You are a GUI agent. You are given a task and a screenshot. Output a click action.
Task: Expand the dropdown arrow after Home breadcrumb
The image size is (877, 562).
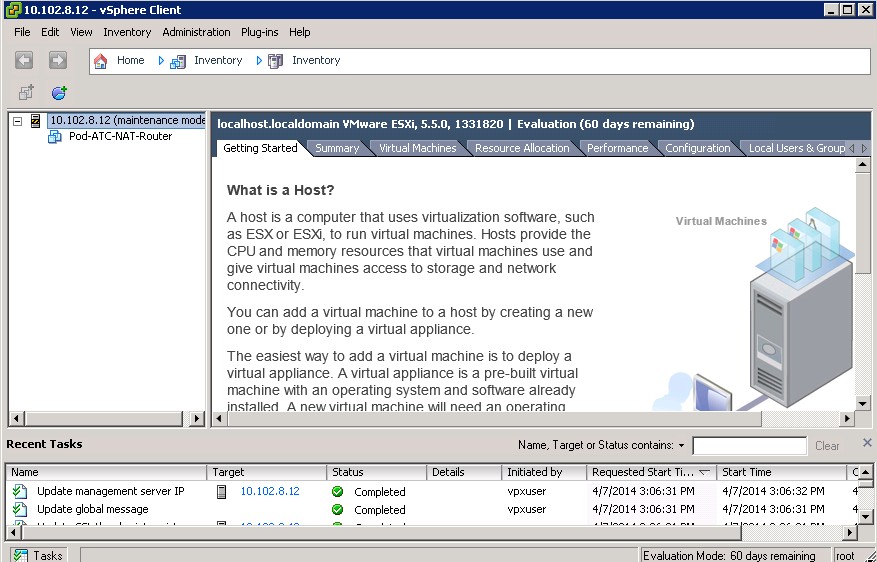pyautogui.click(x=161, y=61)
